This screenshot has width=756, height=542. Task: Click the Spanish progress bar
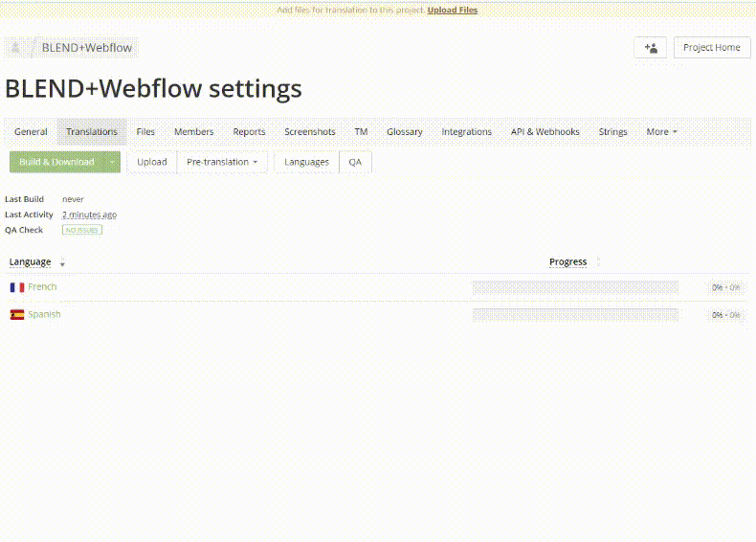pos(575,315)
